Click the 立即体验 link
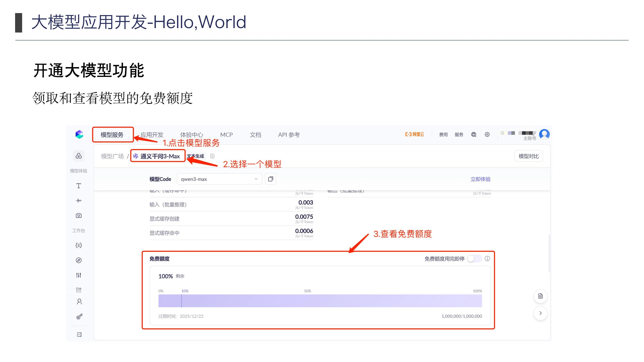 coord(480,179)
